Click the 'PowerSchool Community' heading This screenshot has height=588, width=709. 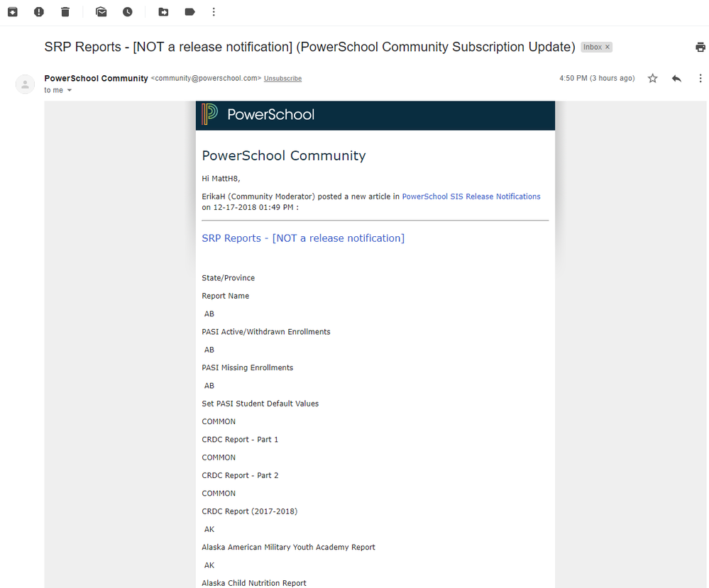click(x=283, y=155)
